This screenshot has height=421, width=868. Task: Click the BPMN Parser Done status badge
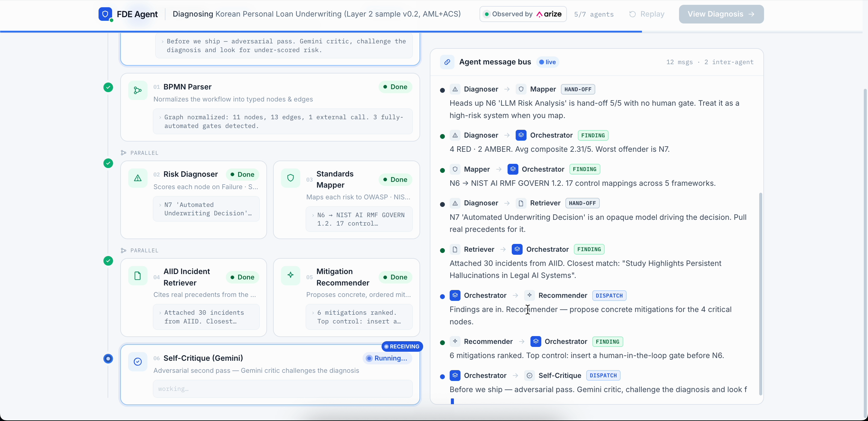tap(395, 87)
